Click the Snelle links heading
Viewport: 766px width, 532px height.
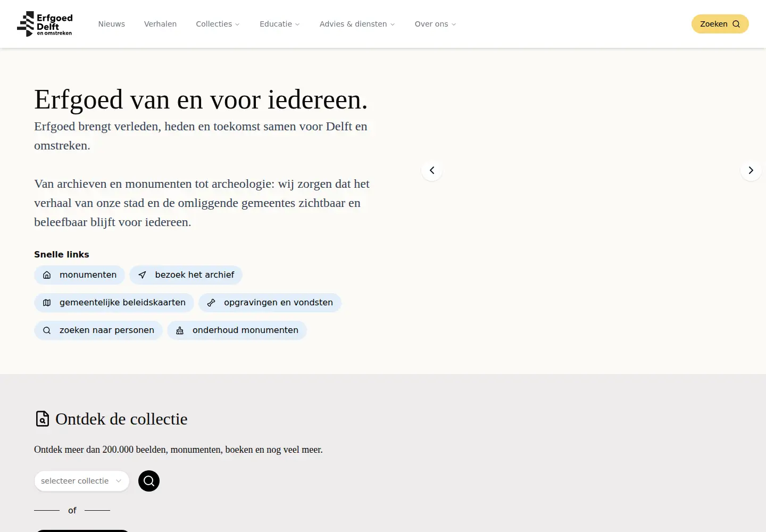[x=62, y=254]
